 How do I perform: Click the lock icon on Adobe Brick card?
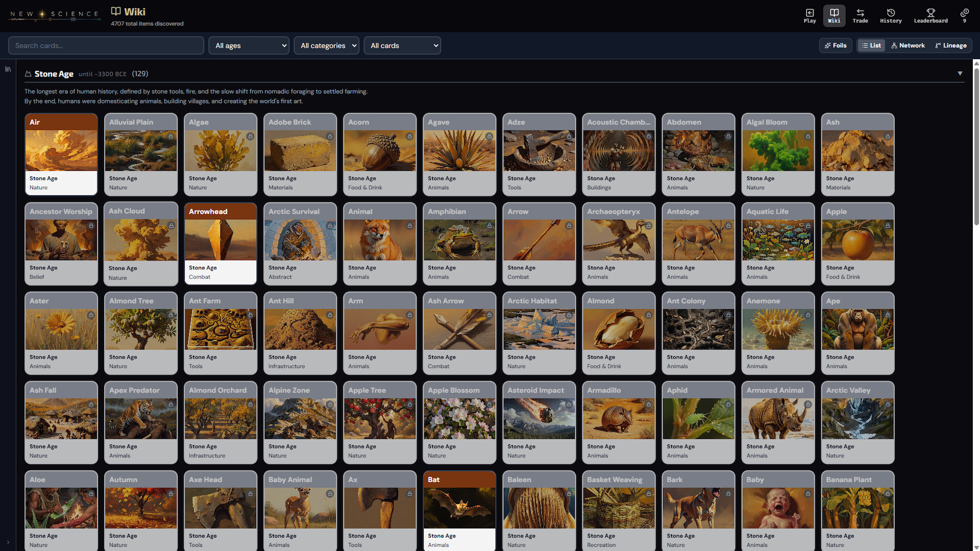point(330,137)
